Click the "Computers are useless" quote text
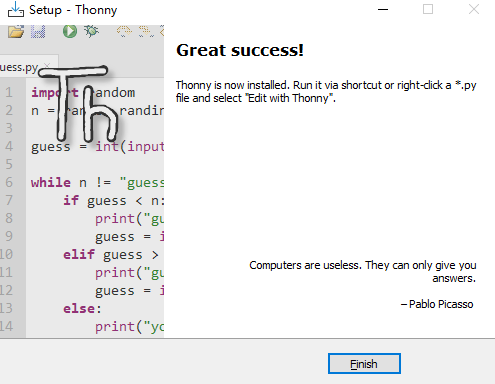This screenshot has width=495, height=384. tap(363, 271)
